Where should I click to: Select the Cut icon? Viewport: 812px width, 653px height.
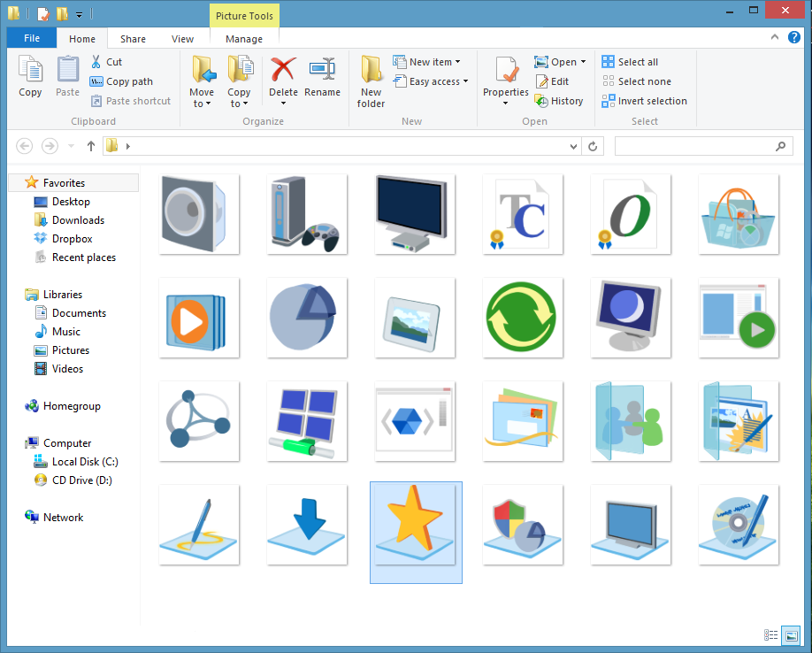pos(96,62)
